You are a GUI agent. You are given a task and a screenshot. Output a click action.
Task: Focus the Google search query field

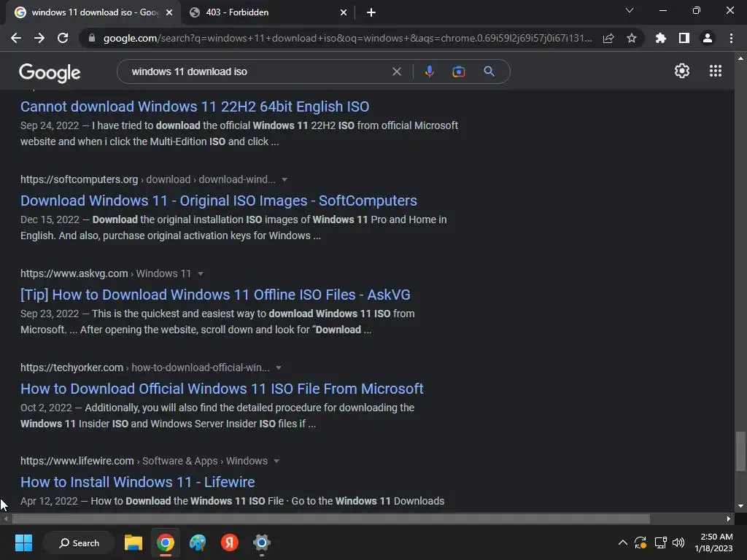point(258,71)
